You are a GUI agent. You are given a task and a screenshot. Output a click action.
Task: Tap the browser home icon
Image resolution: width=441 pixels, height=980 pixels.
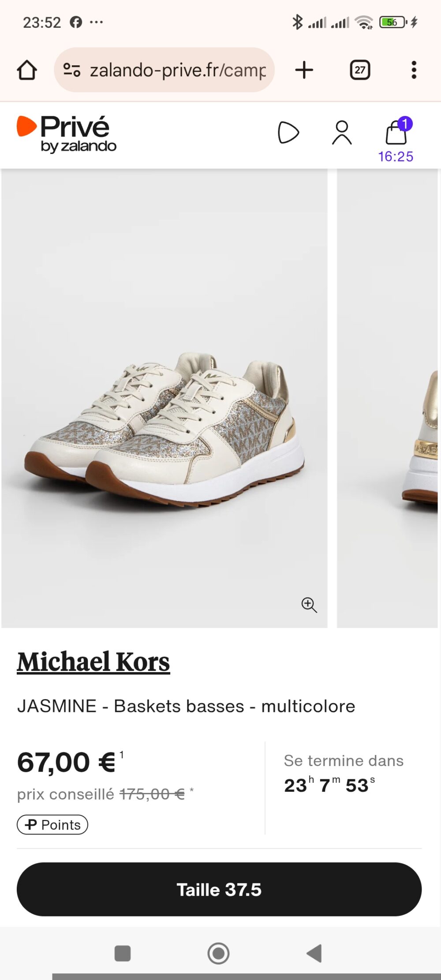point(27,70)
